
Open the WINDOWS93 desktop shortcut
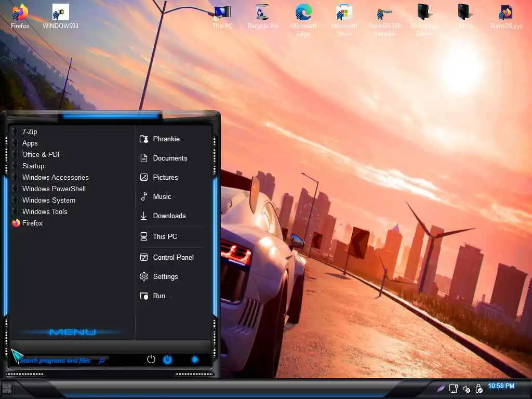coord(60,16)
